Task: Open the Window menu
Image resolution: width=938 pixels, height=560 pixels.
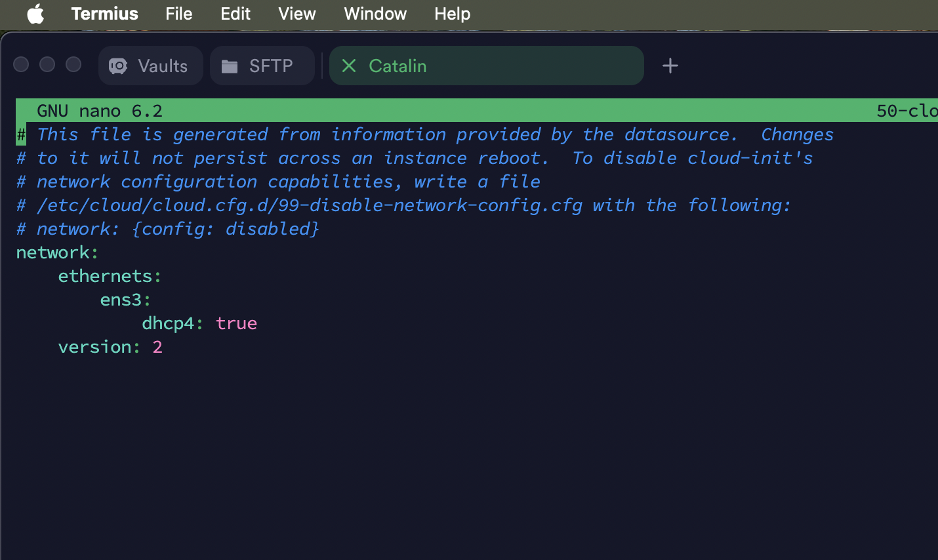Action: pyautogui.click(x=375, y=14)
